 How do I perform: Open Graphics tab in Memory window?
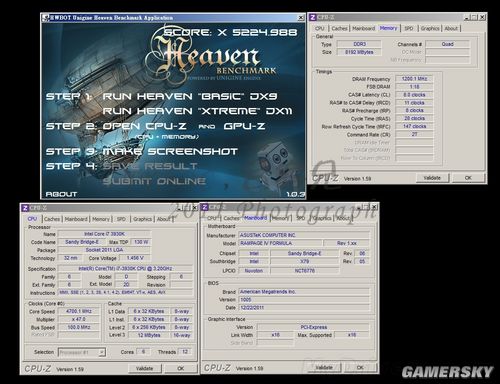(x=430, y=29)
